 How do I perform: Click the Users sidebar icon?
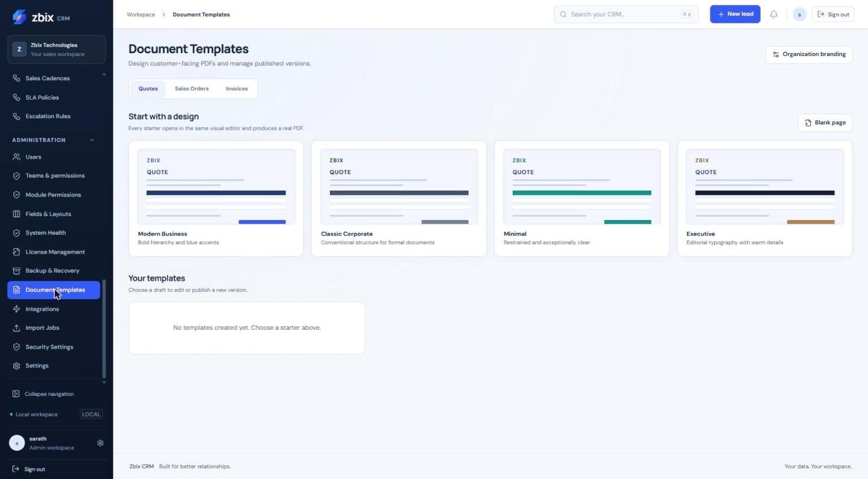[17, 157]
